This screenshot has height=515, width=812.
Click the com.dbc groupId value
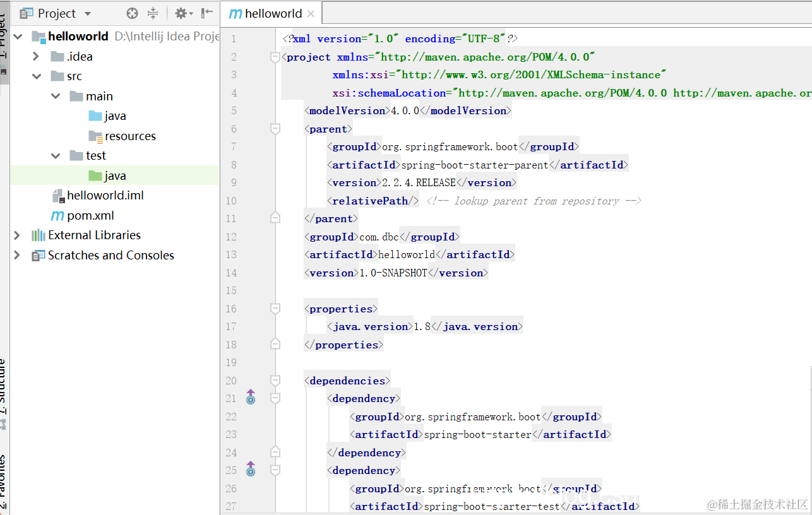(x=379, y=237)
